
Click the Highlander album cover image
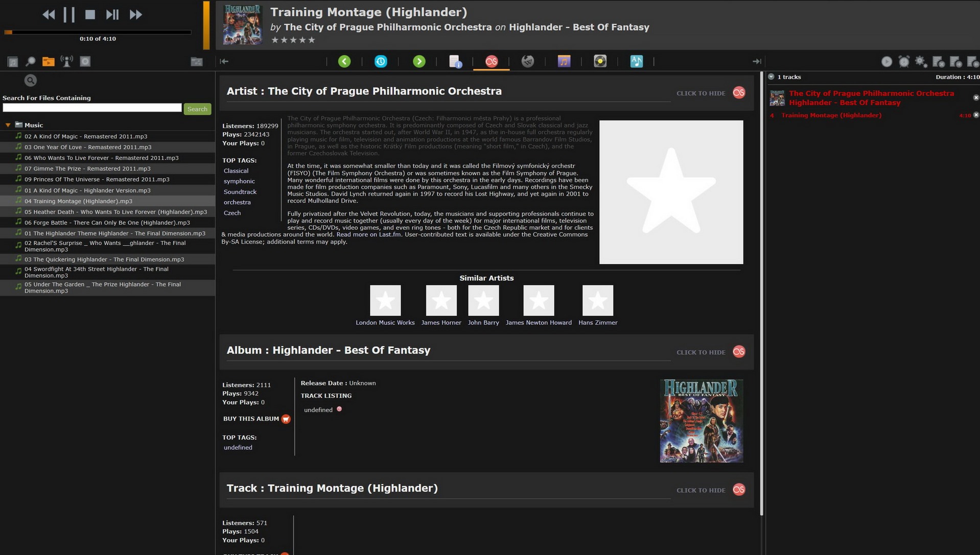[701, 421]
